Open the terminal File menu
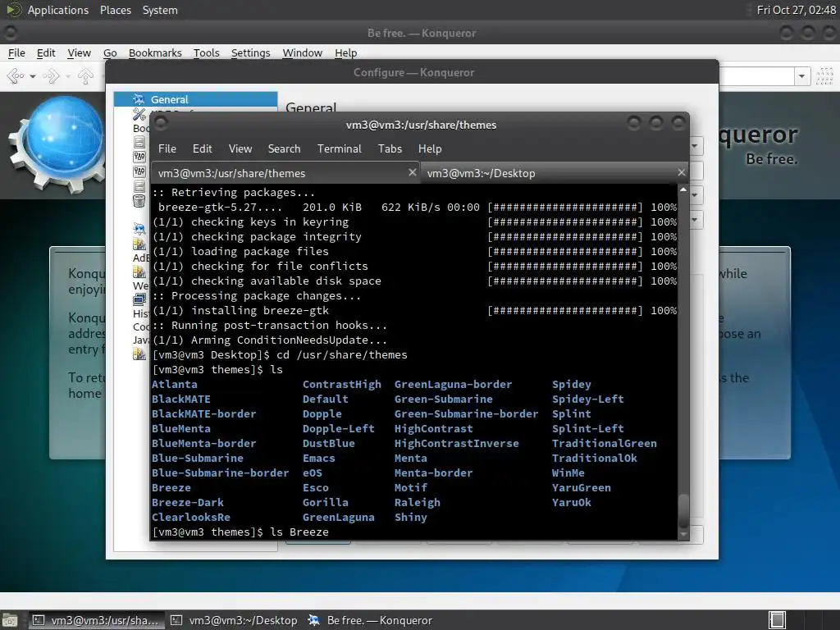The height and width of the screenshot is (630, 840). pos(167,148)
